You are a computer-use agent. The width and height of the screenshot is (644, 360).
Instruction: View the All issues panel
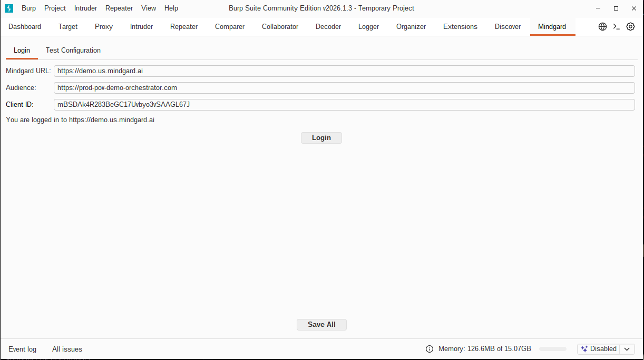(67, 349)
